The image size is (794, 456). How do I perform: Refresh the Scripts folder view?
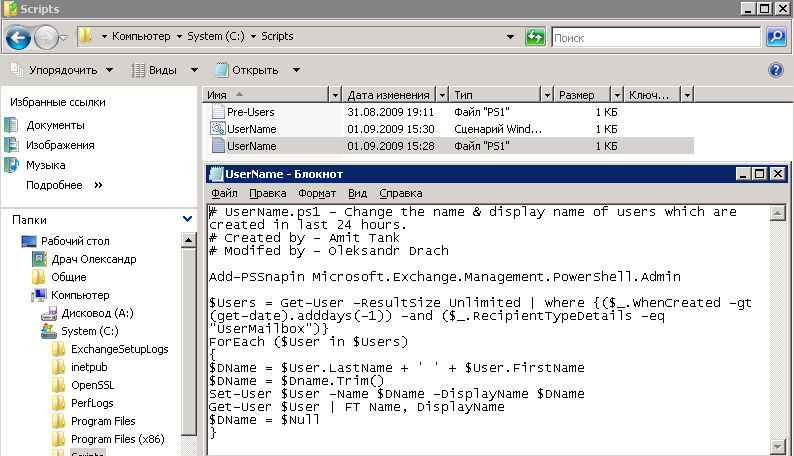coord(535,37)
